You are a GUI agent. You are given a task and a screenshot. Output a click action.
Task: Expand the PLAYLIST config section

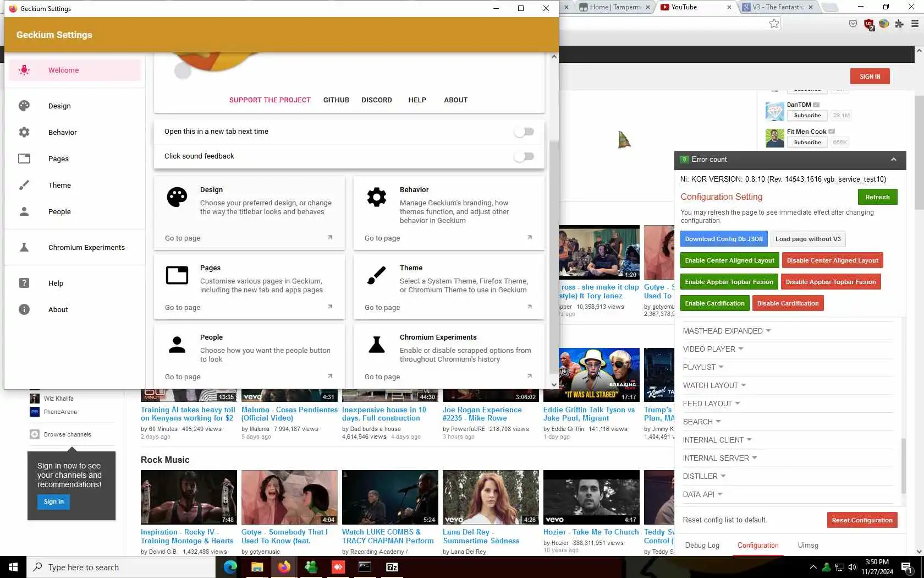[x=703, y=367]
